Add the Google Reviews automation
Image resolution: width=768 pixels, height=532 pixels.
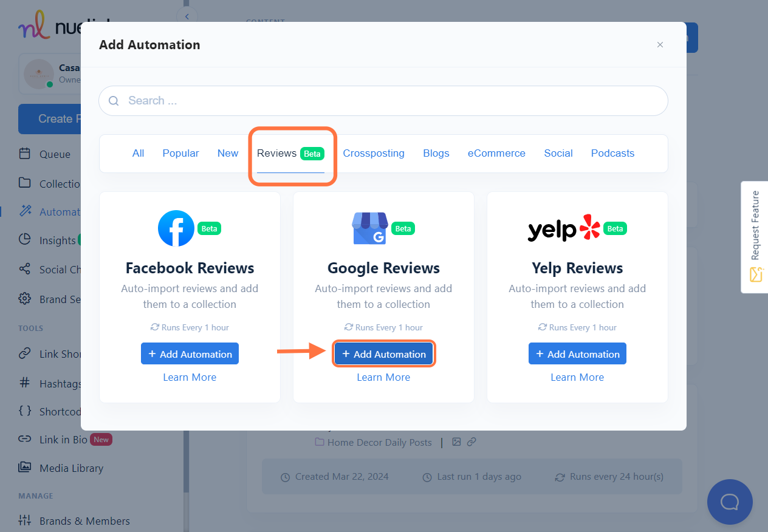(x=383, y=354)
